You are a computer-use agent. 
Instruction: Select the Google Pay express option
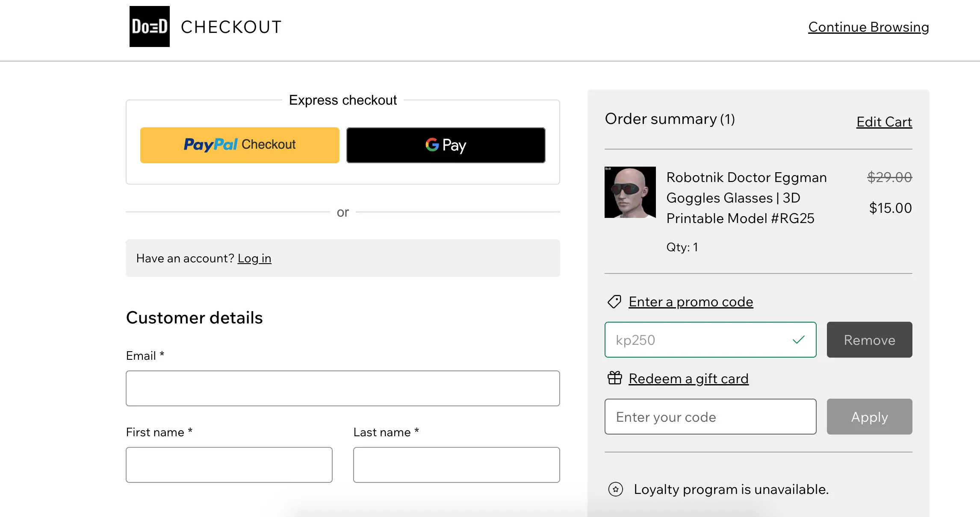pyautogui.click(x=446, y=145)
